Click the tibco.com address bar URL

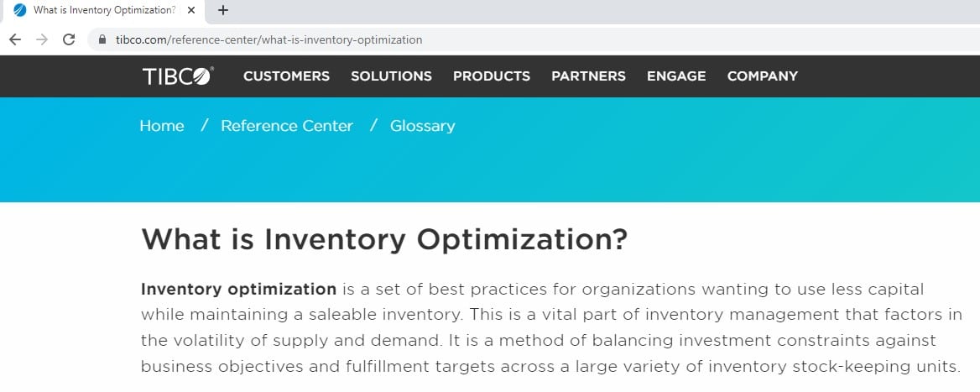[x=268, y=40]
